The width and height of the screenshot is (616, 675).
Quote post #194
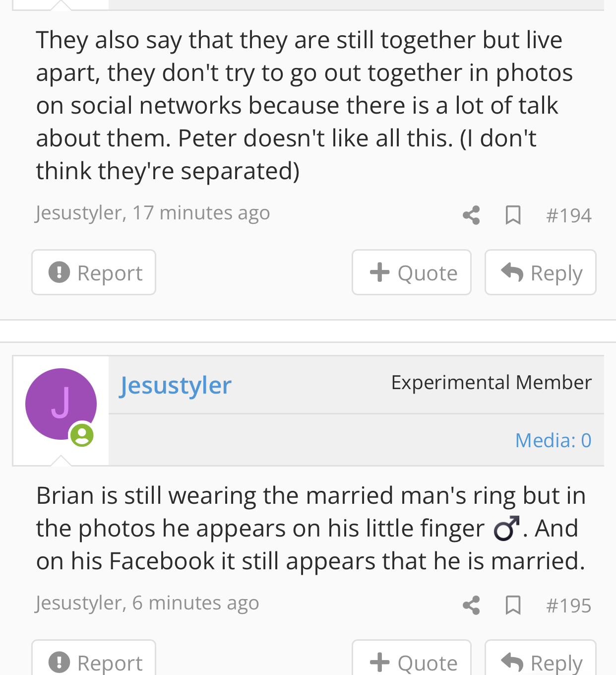tap(412, 272)
